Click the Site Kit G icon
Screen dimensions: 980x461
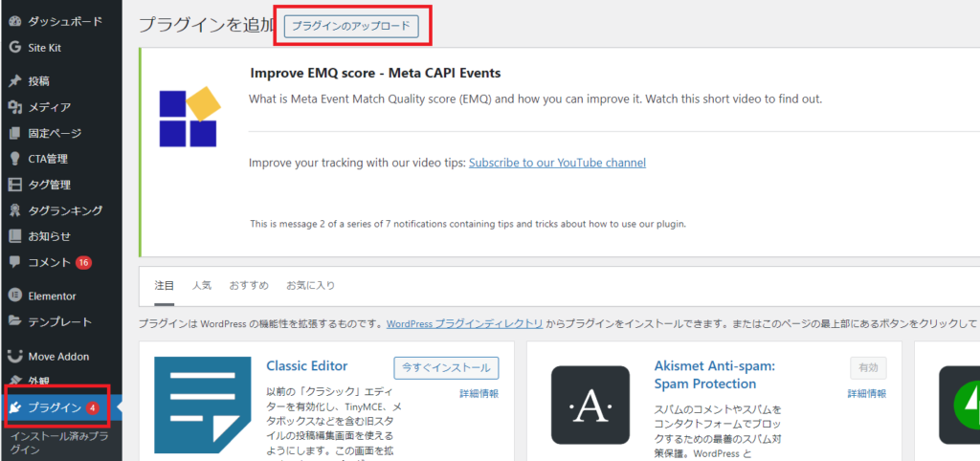[15, 48]
